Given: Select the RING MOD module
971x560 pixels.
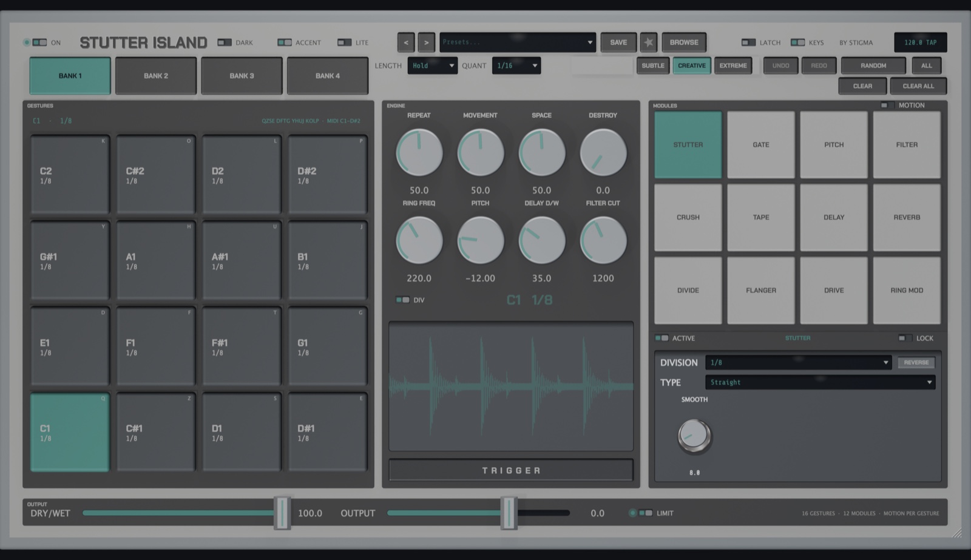Looking at the screenshot, I should [x=907, y=290].
